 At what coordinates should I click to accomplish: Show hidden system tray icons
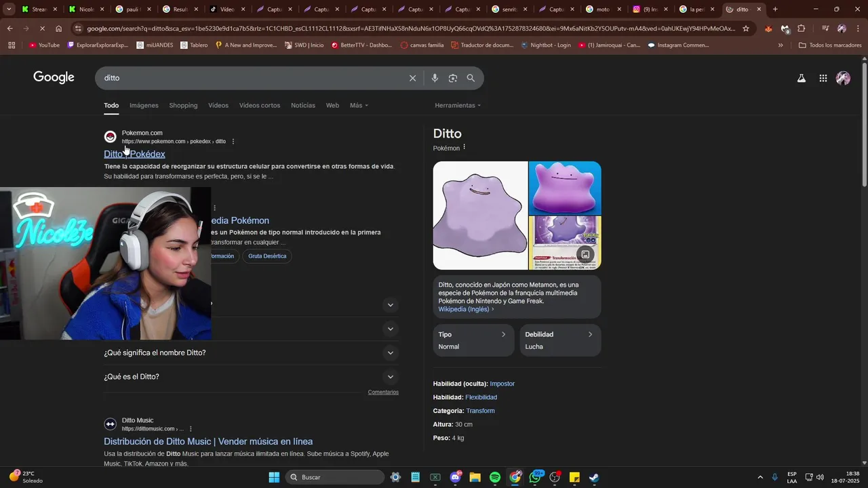pos(759,477)
